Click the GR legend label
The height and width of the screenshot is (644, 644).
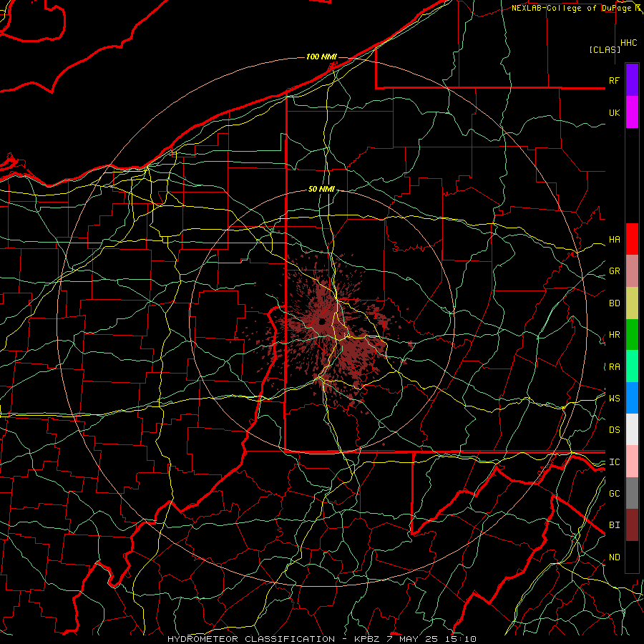click(x=614, y=271)
